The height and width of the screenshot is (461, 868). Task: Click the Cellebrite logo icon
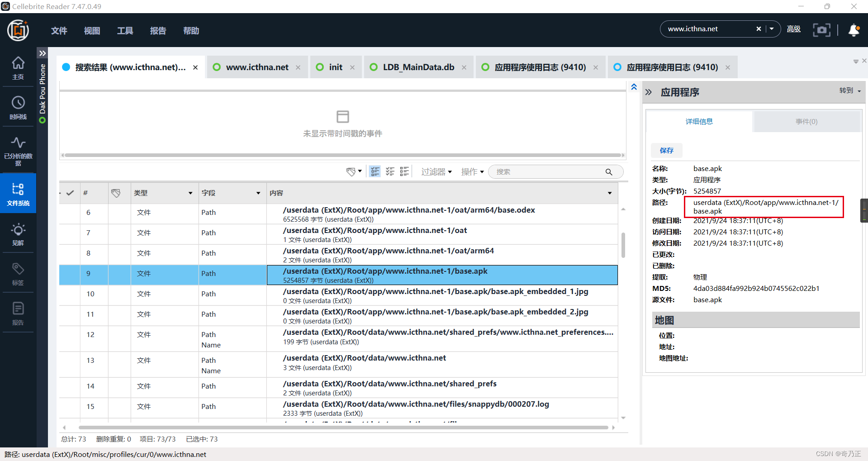click(x=18, y=30)
